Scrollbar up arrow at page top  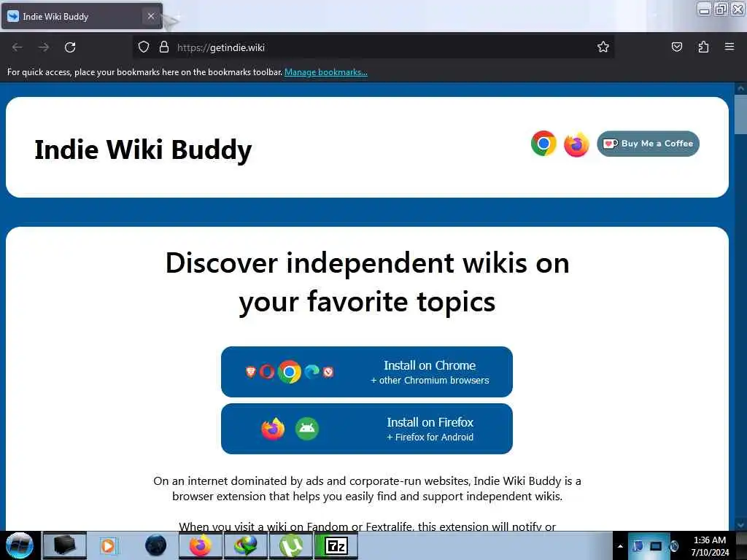(x=740, y=88)
